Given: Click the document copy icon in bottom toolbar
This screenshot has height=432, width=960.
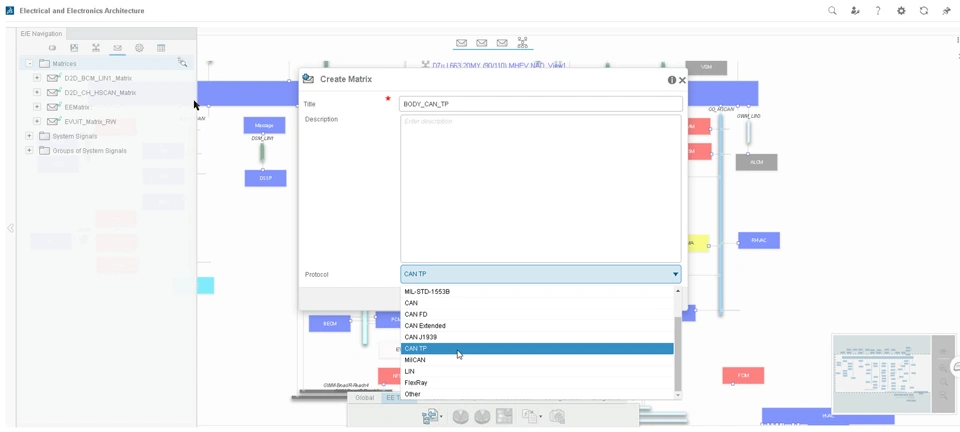Looking at the screenshot, I should (x=529, y=417).
